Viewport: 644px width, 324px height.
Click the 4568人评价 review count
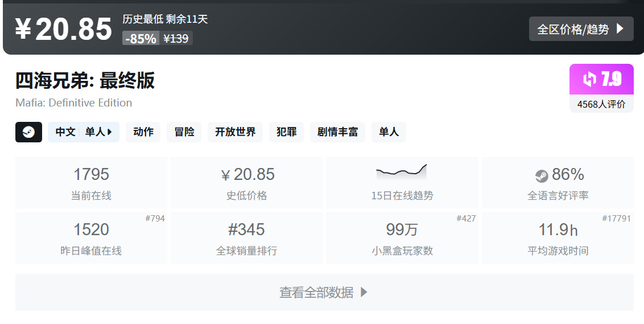601,104
